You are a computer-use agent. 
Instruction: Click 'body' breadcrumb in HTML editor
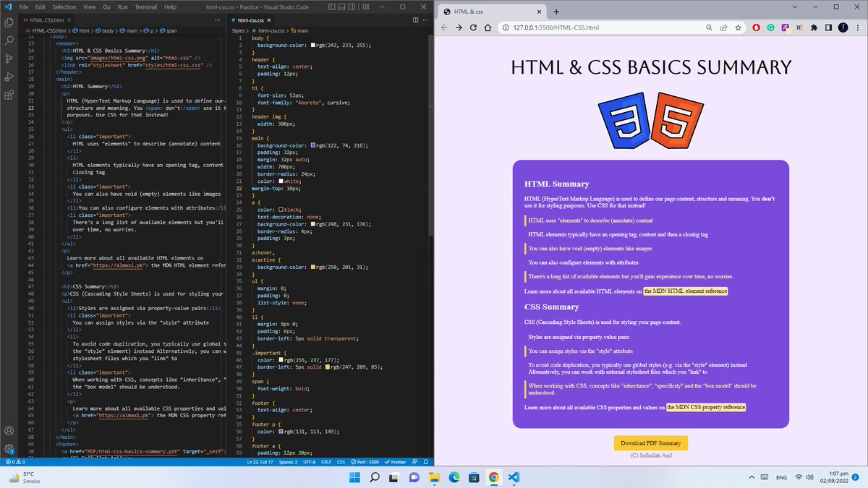(x=107, y=31)
